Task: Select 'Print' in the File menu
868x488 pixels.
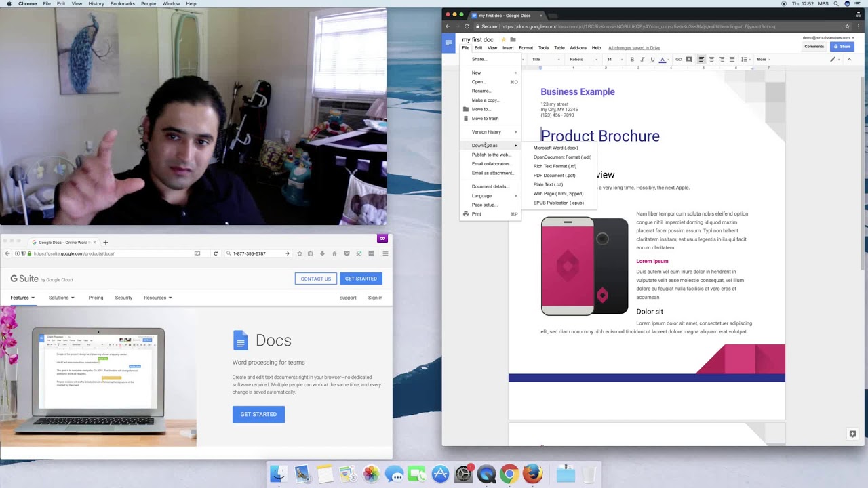Action: click(490, 214)
